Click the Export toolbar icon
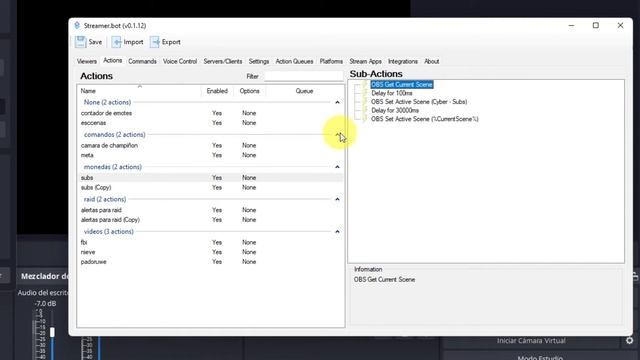 [x=155, y=42]
